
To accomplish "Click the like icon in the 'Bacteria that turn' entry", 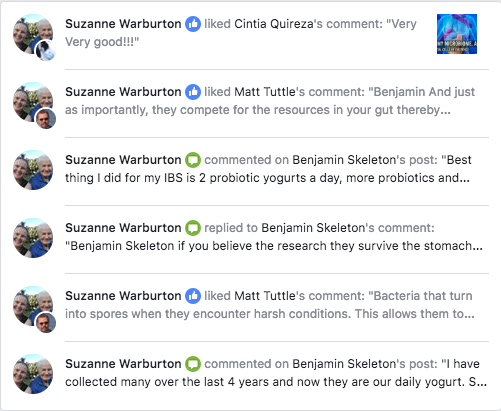I will 193,296.
